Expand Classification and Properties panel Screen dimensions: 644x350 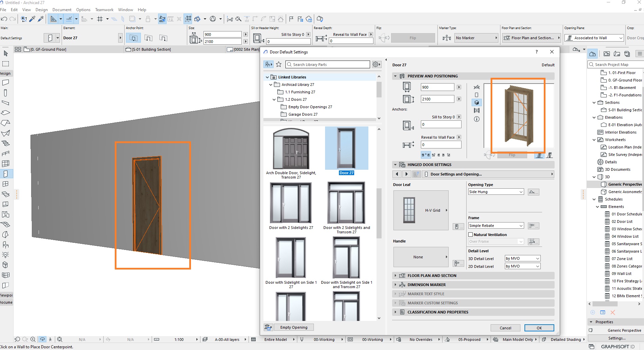[473, 312]
